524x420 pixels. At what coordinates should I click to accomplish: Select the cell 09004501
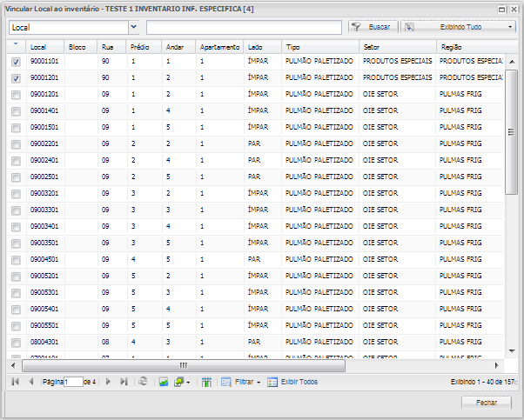tap(44, 259)
